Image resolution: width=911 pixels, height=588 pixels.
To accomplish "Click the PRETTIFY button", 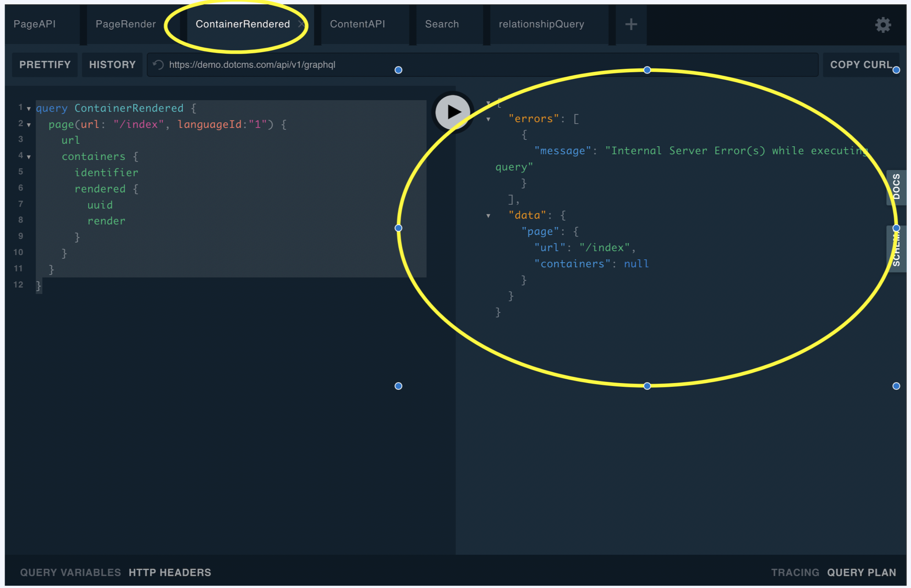I will pyautogui.click(x=45, y=65).
